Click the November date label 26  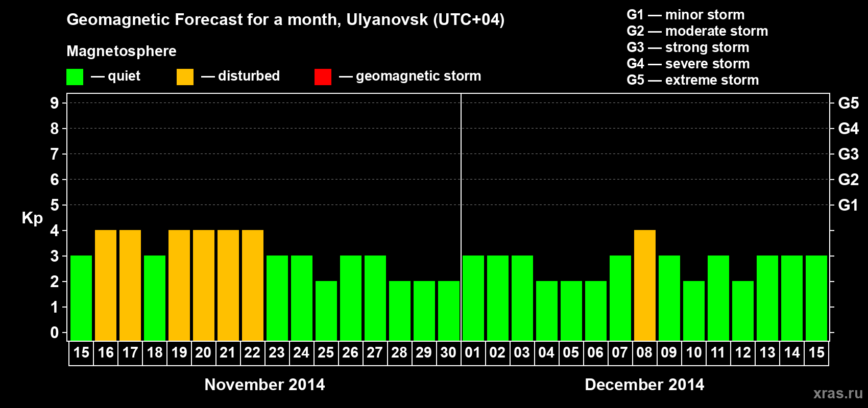pos(350,353)
